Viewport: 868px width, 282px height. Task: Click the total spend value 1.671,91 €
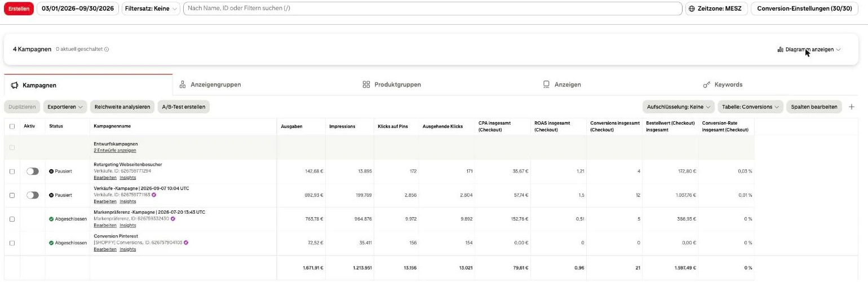click(313, 268)
